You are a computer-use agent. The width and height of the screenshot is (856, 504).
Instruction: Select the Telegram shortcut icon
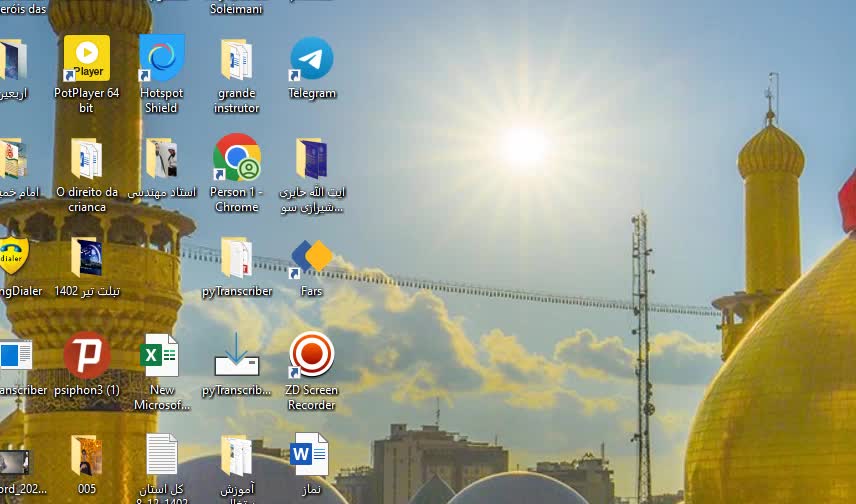[x=311, y=60]
